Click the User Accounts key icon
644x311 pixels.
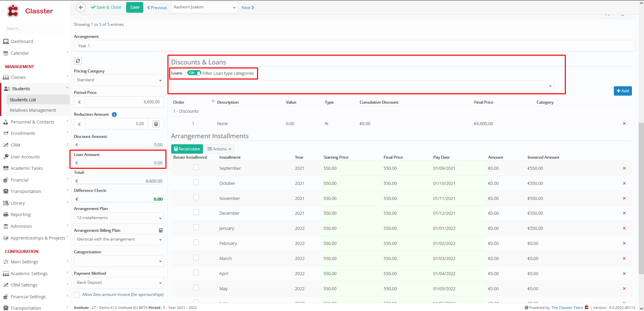[6, 157]
